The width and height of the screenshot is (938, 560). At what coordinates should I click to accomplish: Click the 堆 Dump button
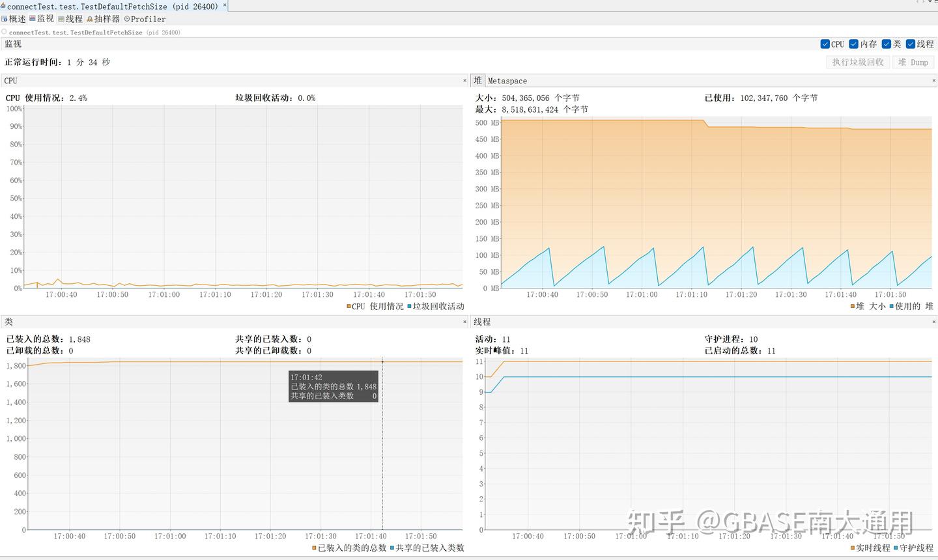click(x=913, y=62)
